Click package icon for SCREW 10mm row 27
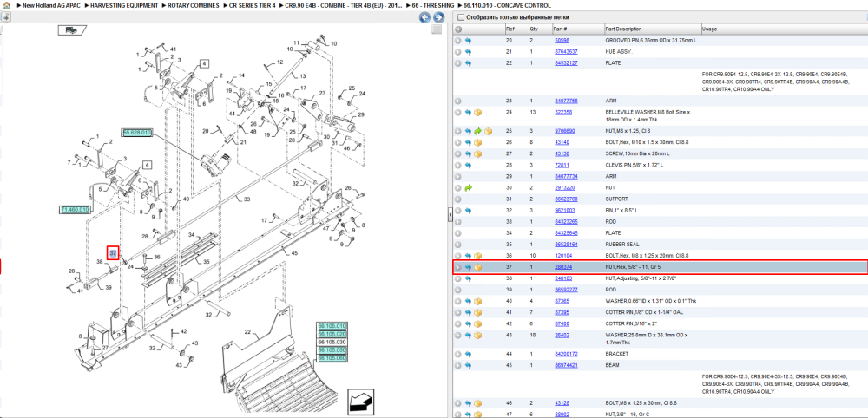Viewport: 868px width, 418px height. tap(477, 153)
